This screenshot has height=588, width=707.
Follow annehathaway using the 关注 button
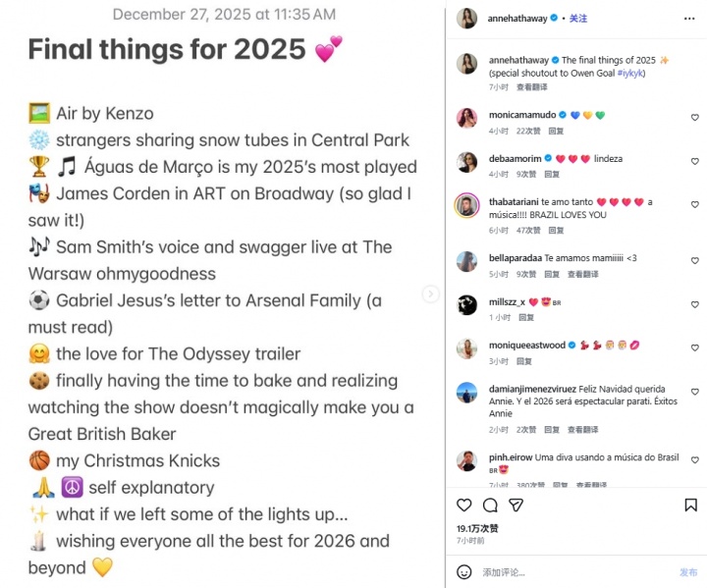(578, 18)
